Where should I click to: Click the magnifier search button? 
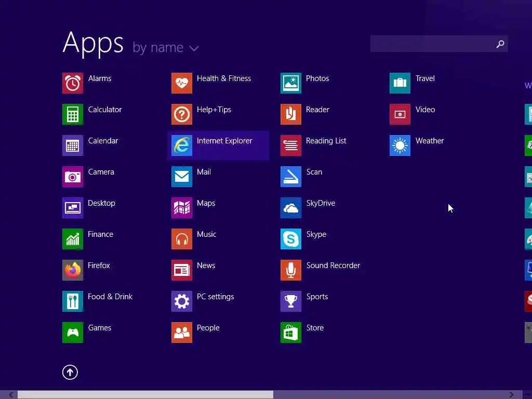tap(500, 44)
